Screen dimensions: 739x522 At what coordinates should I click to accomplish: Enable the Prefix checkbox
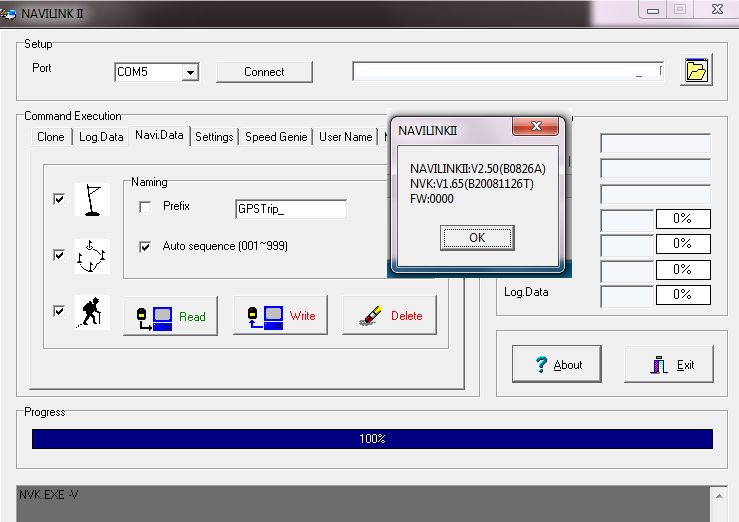[x=145, y=207]
